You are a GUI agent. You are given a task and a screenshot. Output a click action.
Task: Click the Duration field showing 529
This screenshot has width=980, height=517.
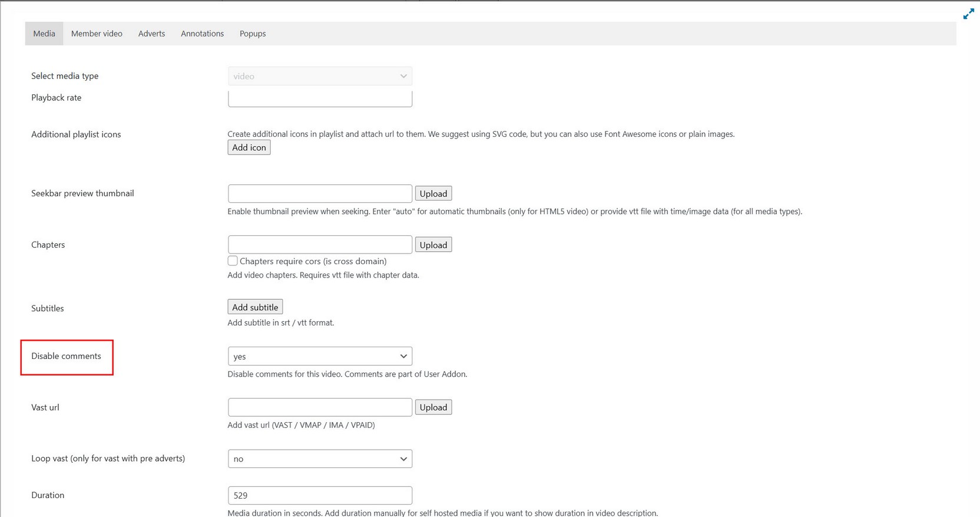click(320, 495)
